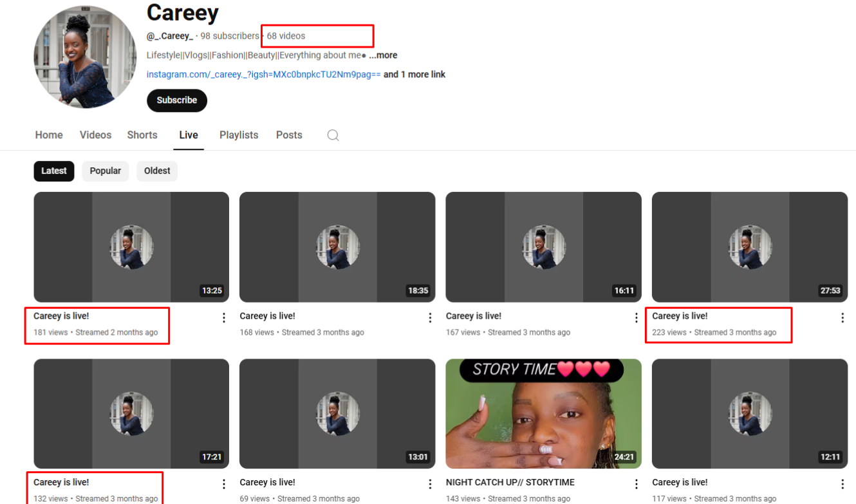Viewport: 856px width, 504px height.
Task: Open the Videos tab
Action: pos(95,135)
